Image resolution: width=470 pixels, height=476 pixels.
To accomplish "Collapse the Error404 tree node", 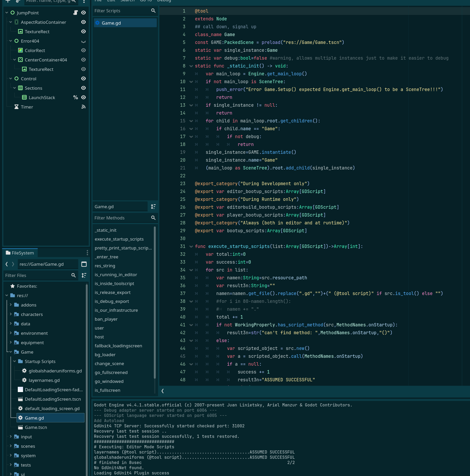I will coord(11,41).
